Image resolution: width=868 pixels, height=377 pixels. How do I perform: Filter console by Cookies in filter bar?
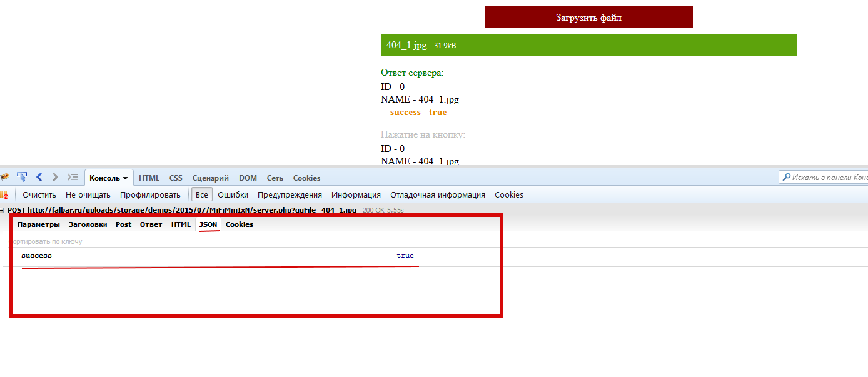pos(509,194)
